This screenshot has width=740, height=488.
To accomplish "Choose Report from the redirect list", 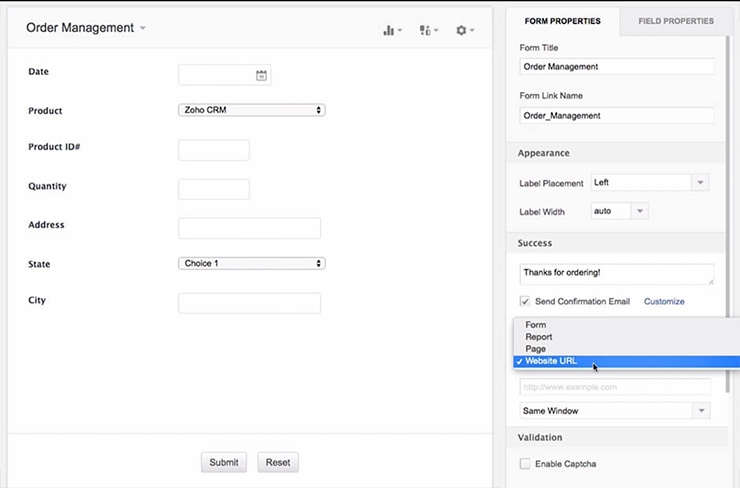I will click(x=627, y=337).
